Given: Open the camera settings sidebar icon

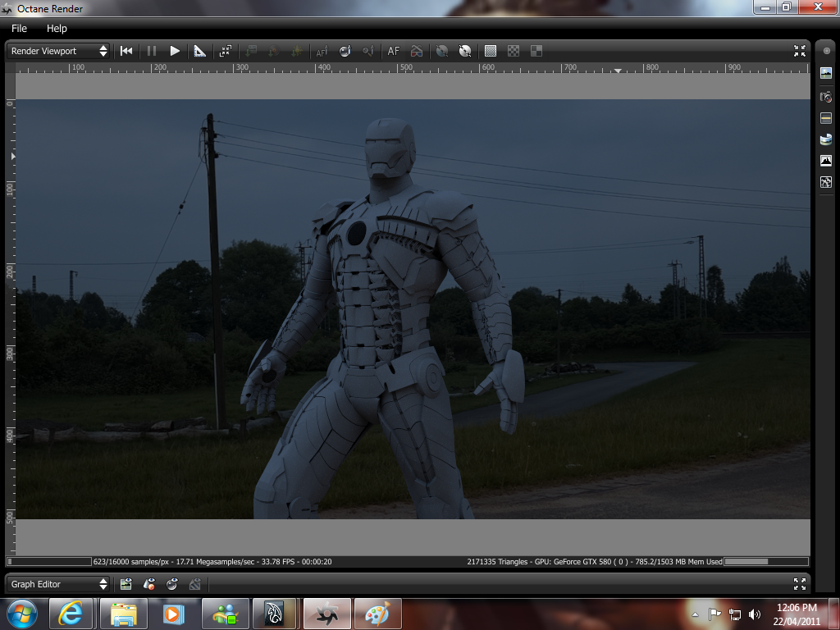Looking at the screenshot, I should coord(826,97).
